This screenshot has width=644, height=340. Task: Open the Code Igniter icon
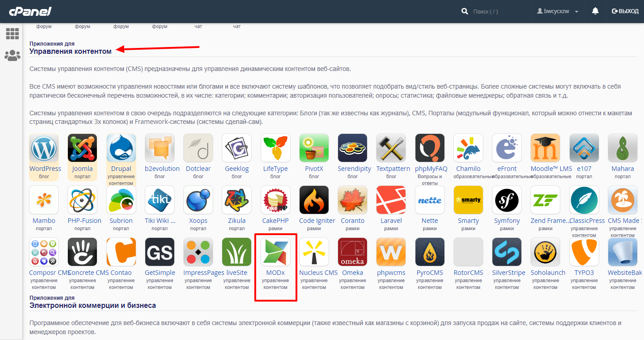tap(314, 200)
